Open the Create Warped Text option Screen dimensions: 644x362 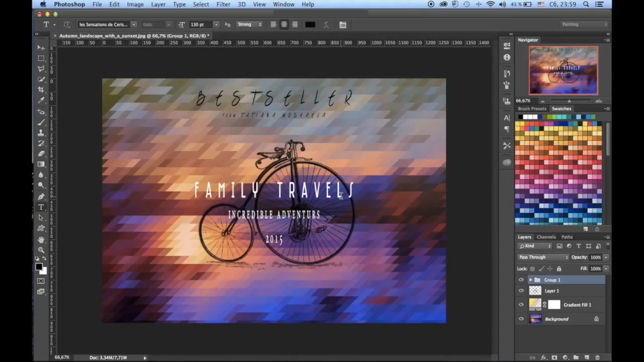click(x=326, y=25)
